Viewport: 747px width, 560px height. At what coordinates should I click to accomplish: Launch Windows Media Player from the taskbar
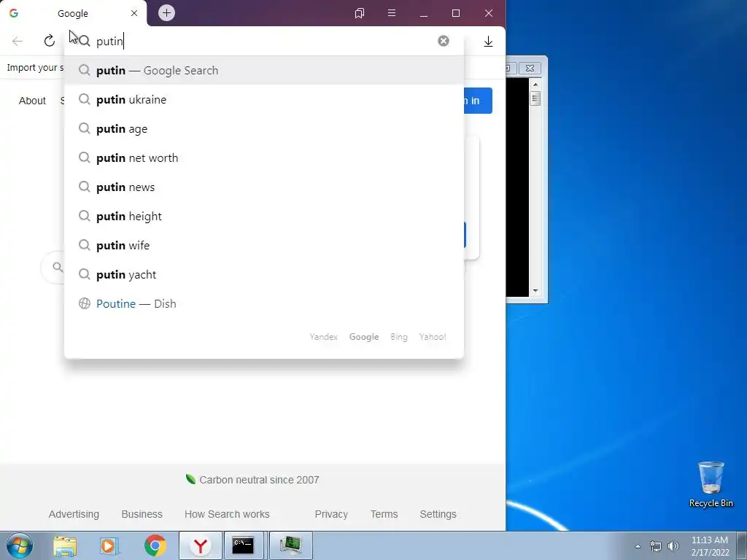tap(109, 545)
